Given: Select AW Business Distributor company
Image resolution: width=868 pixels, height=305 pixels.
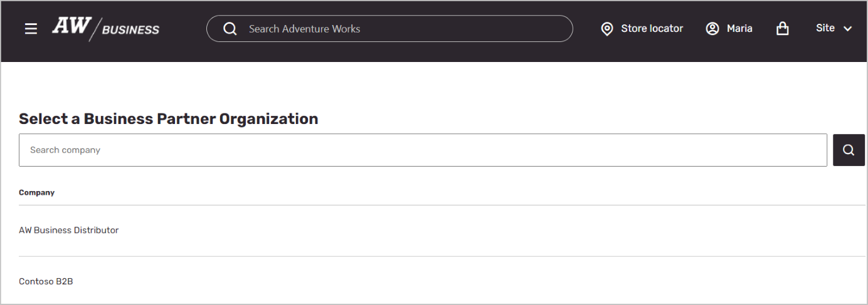Looking at the screenshot, I should [69, 230].
